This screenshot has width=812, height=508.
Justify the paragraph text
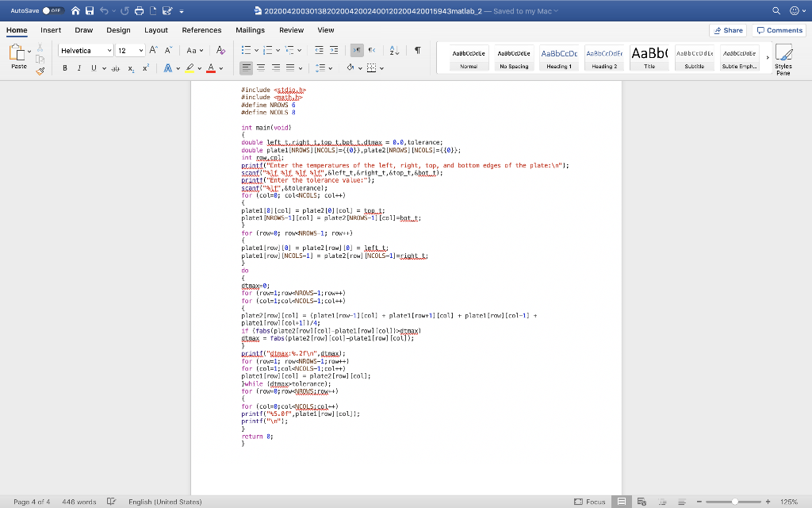290,68
